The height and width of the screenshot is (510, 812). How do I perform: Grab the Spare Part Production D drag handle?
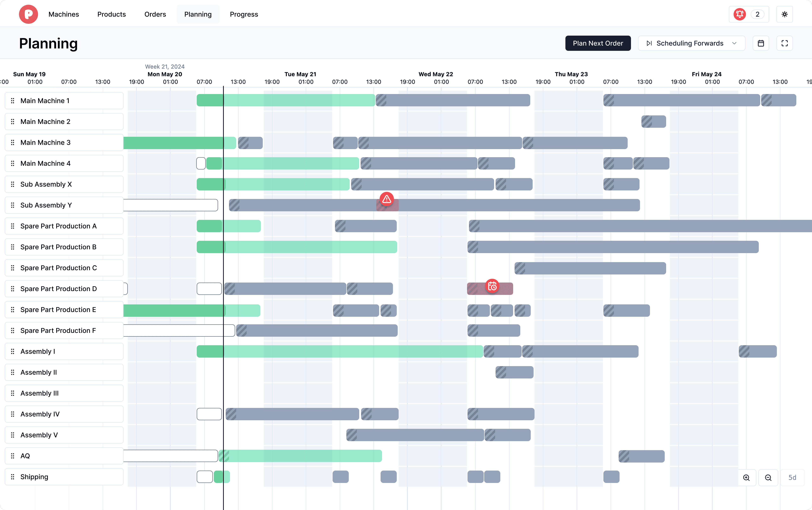click(13, 289)
